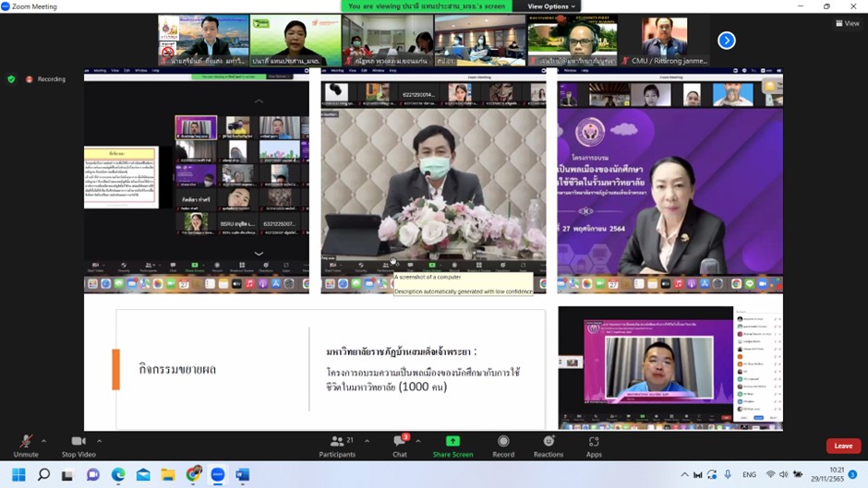Open Reactions menu
This screenshot has height=488, width=868.
548,446
